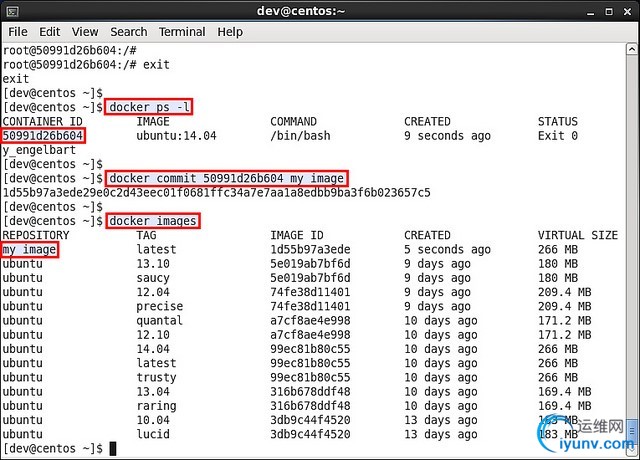
Task: Click the 'raring' tag
Action: coord(156,406)
